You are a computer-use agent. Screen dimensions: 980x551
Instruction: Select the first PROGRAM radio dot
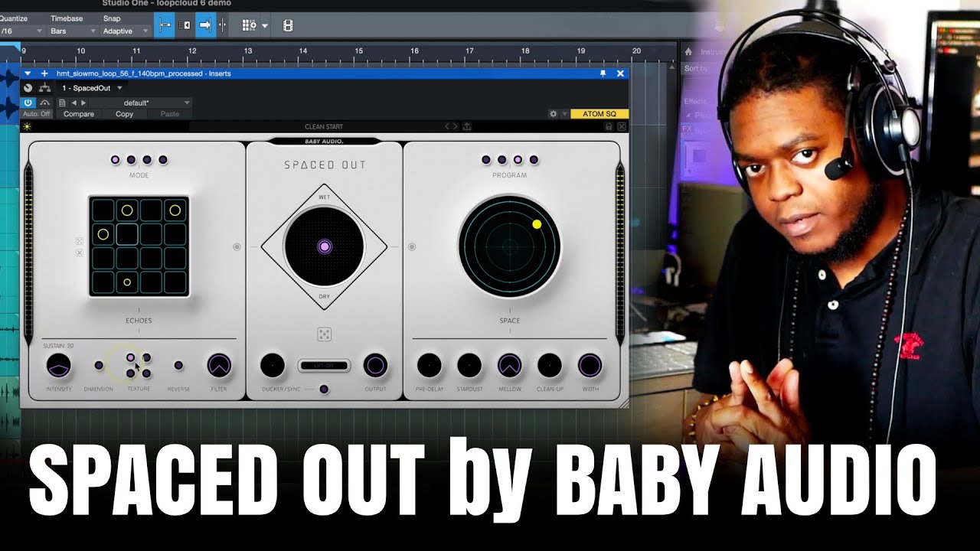tap(486, 160)
